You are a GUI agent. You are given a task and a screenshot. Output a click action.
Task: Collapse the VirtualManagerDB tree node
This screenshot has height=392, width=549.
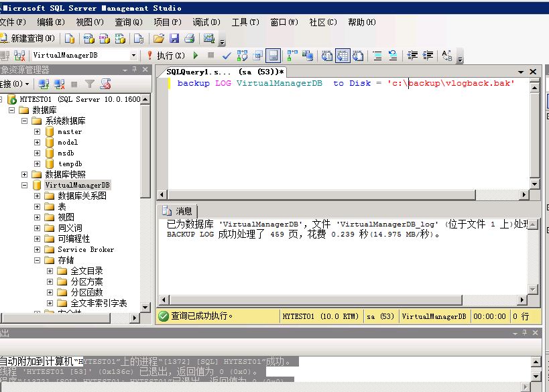[25, 185]
